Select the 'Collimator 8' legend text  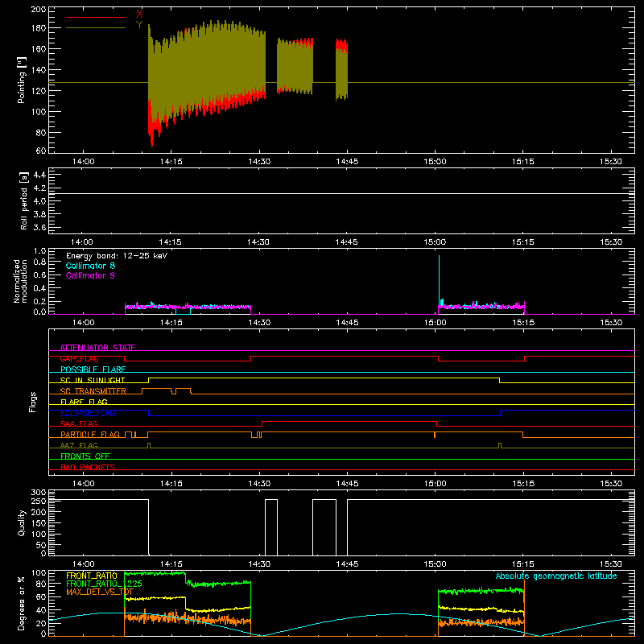(x=90, y=266)
